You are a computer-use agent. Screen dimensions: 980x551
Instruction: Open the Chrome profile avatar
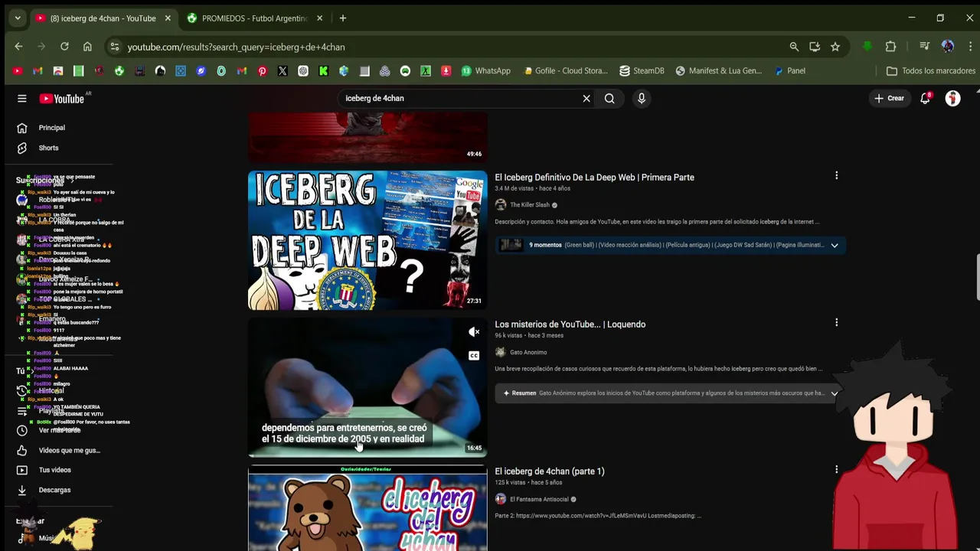948,47
